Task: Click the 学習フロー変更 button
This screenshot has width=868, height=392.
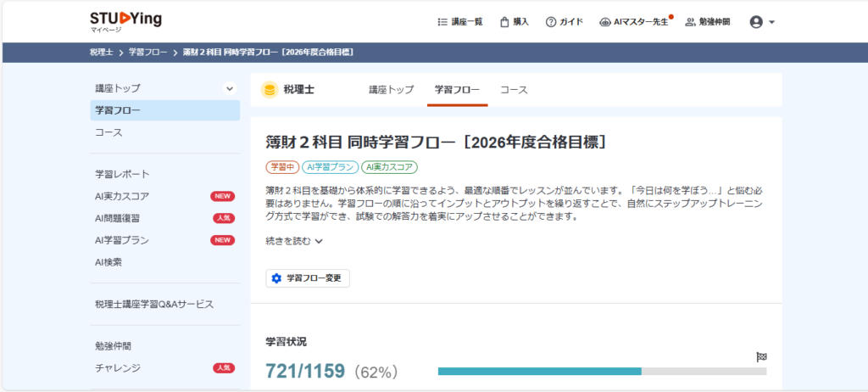Action: 308,278
